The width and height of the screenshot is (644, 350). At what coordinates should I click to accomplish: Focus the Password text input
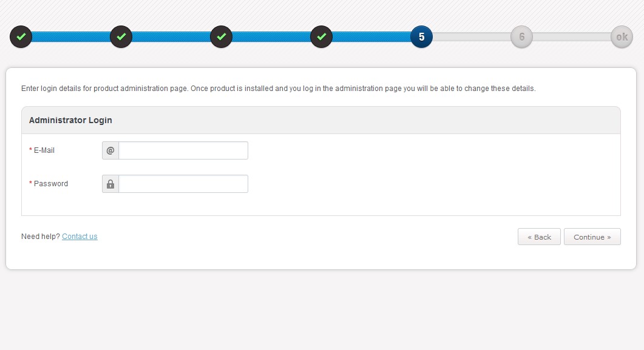(183, 184)
